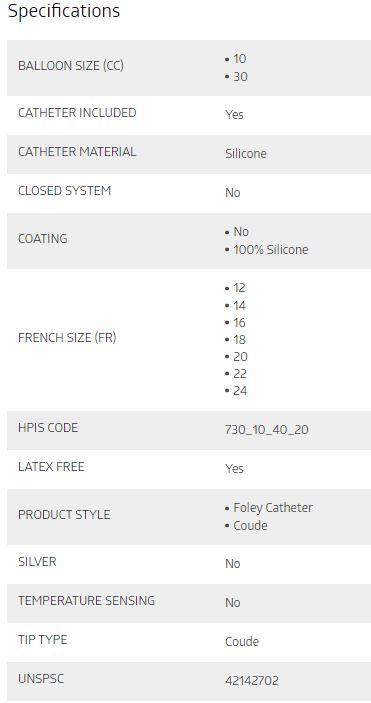
Task: Select the UNSPSC code 42142702
Action: [252, 681]
